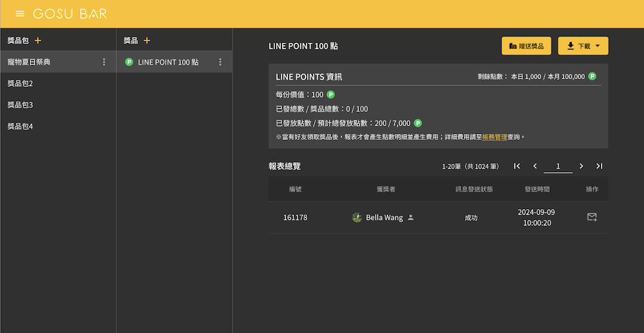The image size is (644, 333).
Task: Select 寵物夏日祭典 prize pack
Action: click(58, 62)
